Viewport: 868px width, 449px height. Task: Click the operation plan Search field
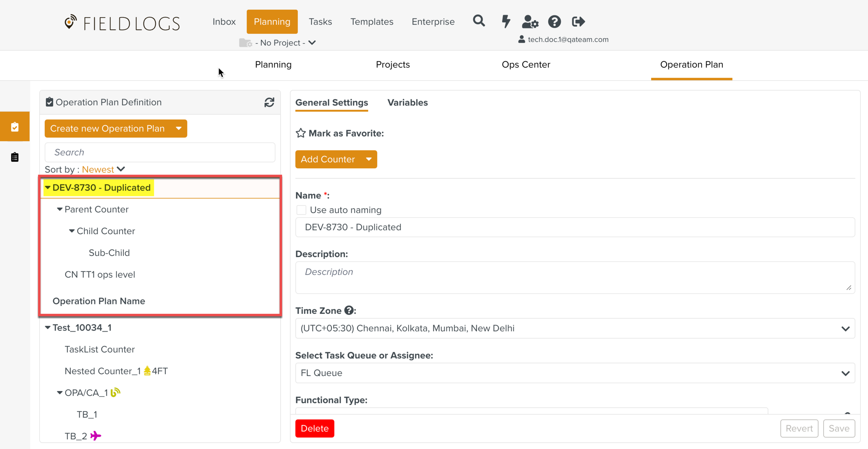coord(160,152)
